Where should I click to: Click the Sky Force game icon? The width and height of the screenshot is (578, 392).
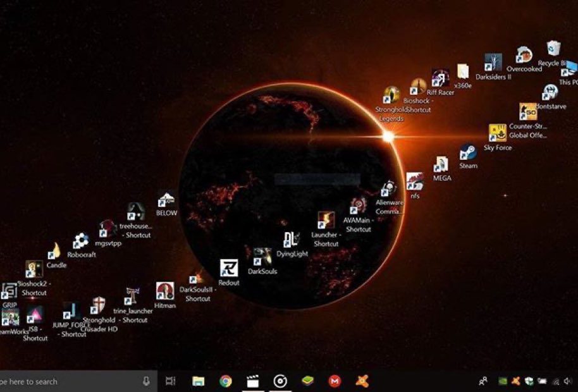coord(497,133)
